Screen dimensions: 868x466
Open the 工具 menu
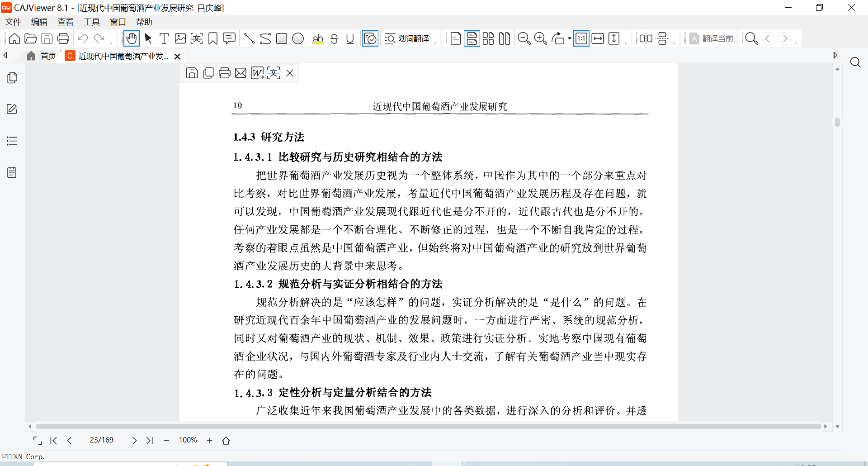tap(91, 22)
